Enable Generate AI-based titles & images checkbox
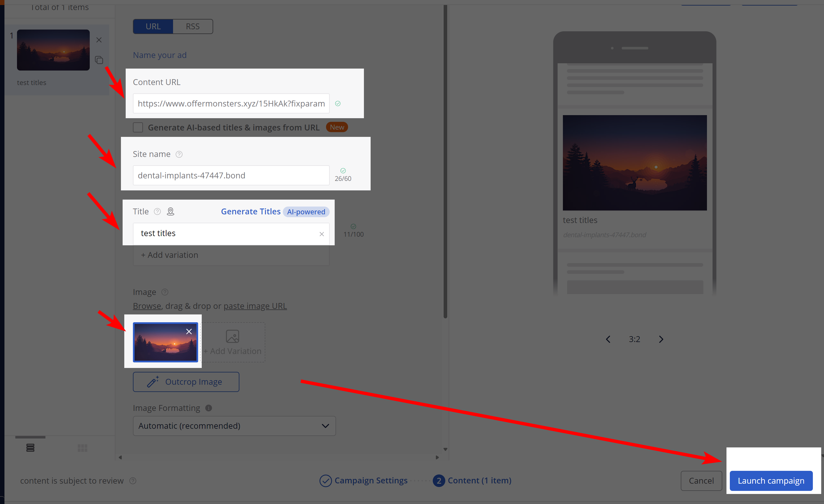Image resolution: width=824 pixels, height=504 pixels. point(138,127)
